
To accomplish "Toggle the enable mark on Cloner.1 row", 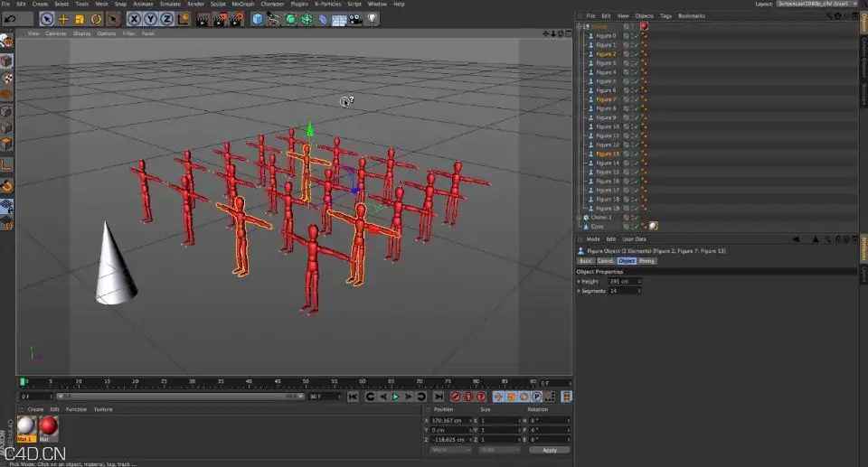I will (636, 218).
